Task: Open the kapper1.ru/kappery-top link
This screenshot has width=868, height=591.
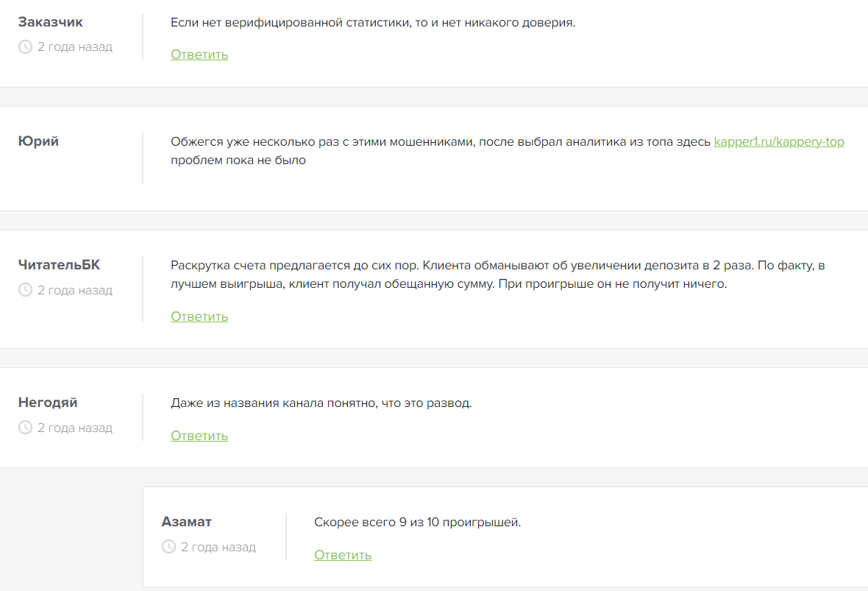Action: (779, 142)
